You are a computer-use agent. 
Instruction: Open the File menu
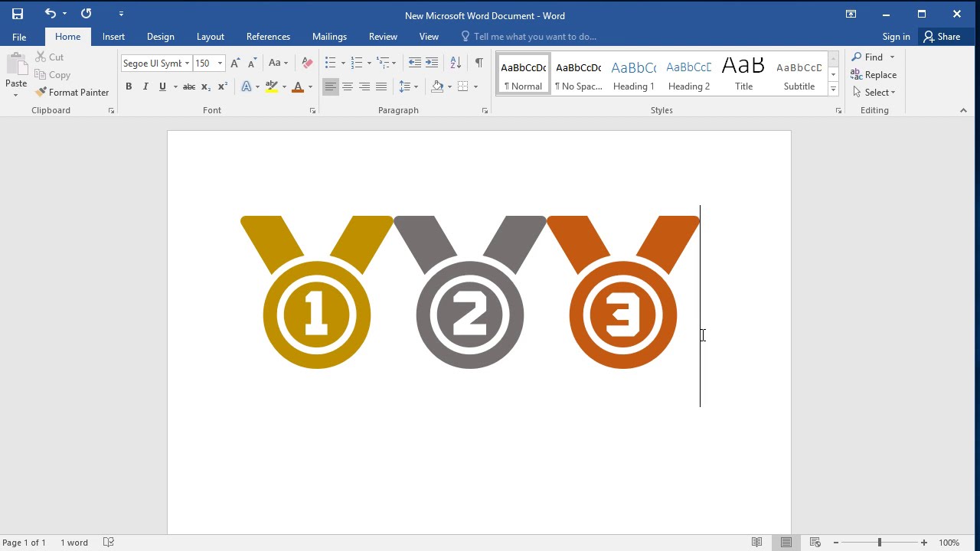click(x=19, y=37)
